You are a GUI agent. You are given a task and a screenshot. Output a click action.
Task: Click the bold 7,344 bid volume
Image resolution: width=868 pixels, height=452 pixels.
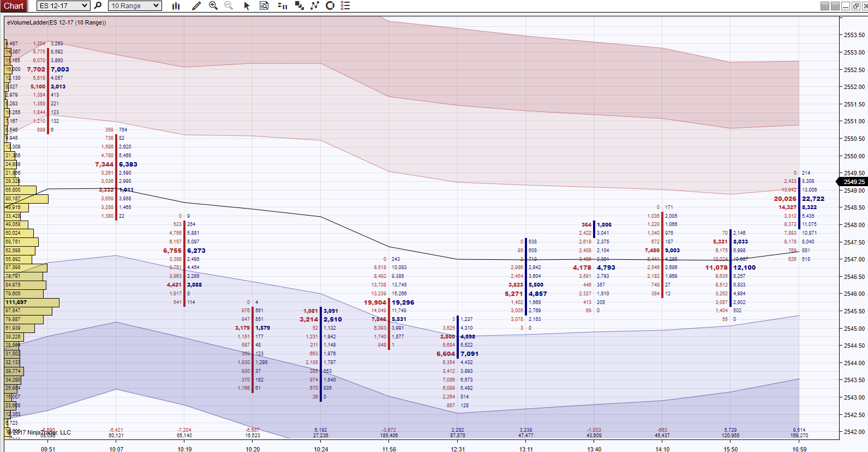point(104,164)
